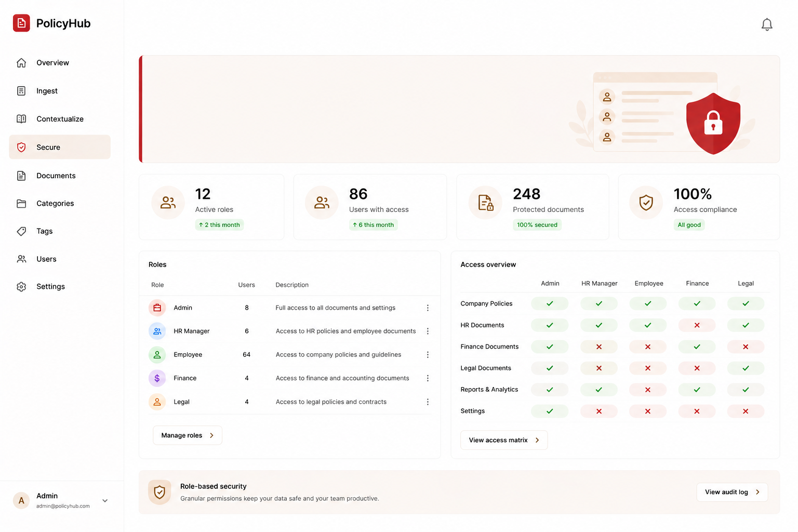Click the Overview home icon
Viewport: 798px width, 532px height.
click(x=21, y=63)
